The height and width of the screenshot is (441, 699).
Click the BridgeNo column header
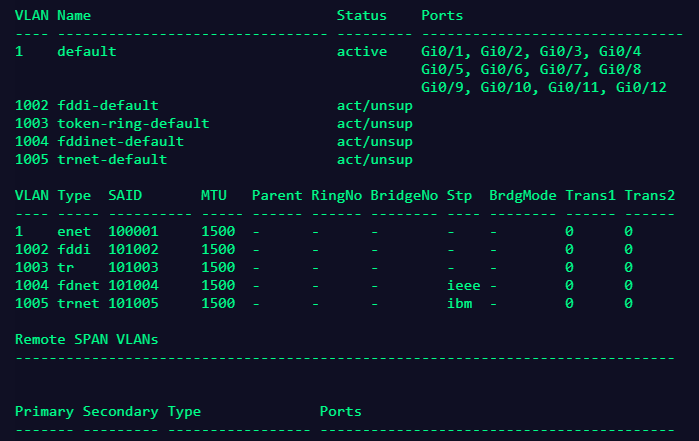(x=403, y=195)
